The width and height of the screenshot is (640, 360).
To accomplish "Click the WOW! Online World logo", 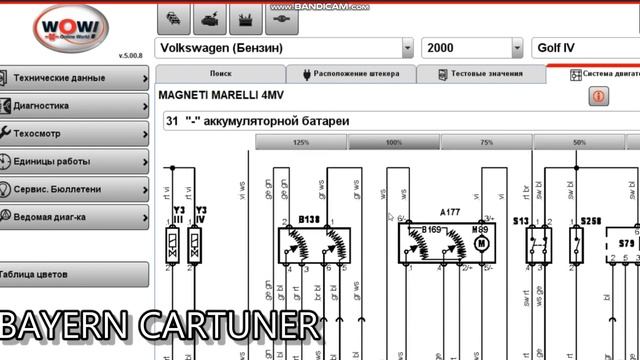I will (x=71, y=29).
